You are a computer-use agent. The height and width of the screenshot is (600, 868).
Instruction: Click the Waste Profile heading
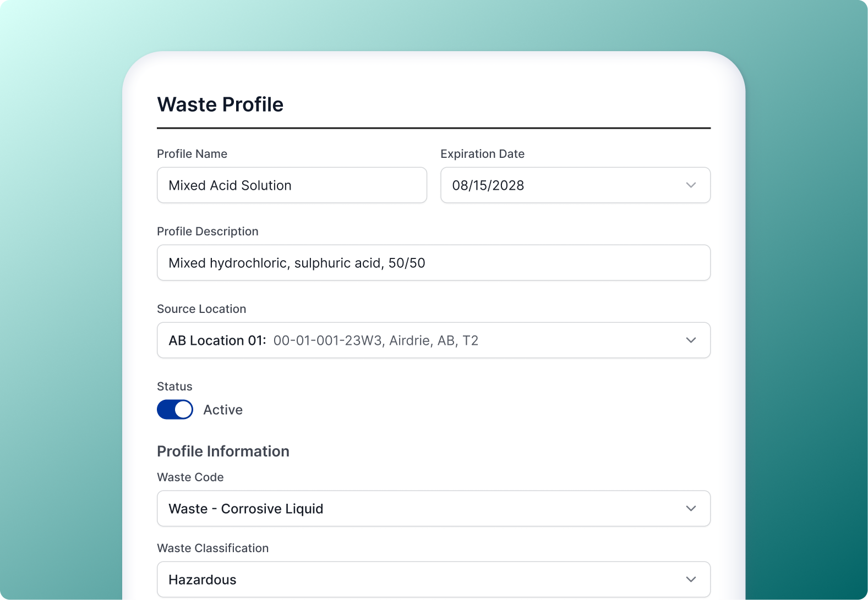(x=220, y=104)
